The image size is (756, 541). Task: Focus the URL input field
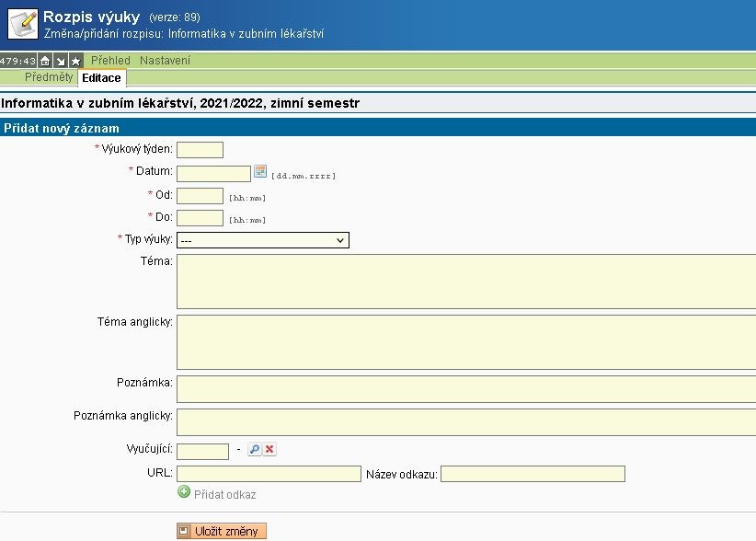click(269, 474)
